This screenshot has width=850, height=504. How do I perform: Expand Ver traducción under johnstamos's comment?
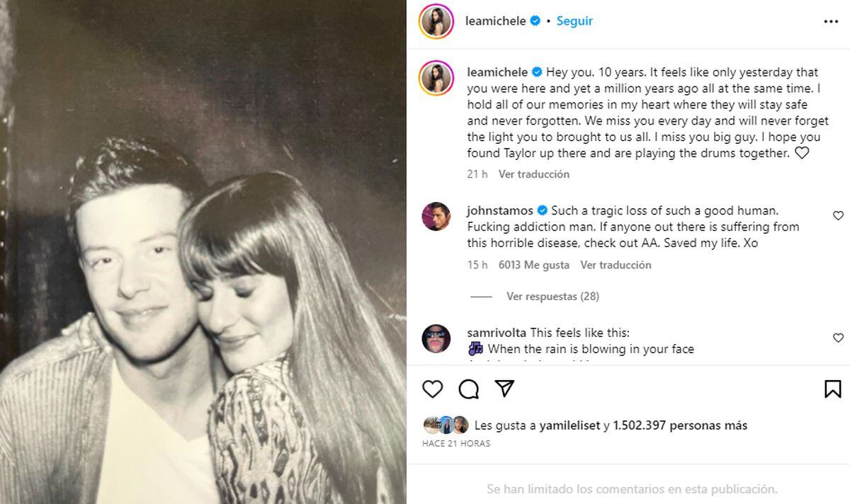(615, 265)
